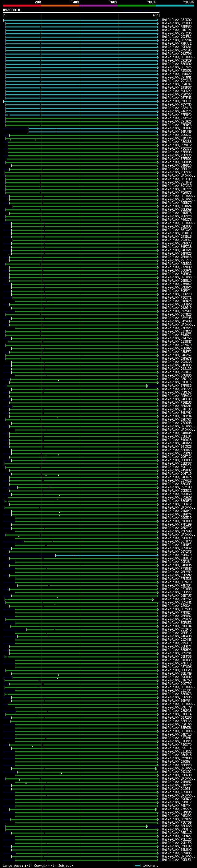Click the purple ~60% identity legend segment

[99, 6]
